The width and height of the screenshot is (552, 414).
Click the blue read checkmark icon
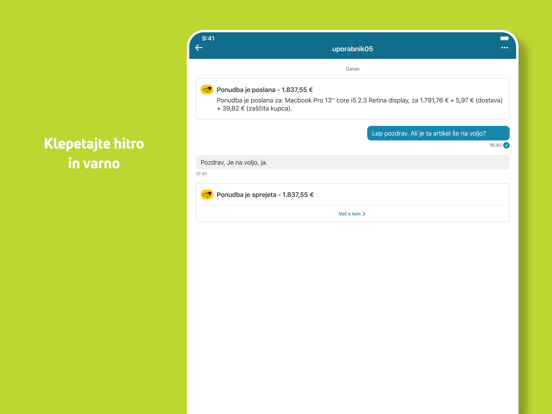(506, 145)
